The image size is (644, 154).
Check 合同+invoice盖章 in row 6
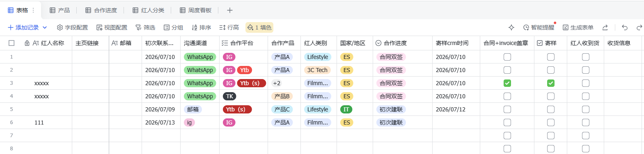tap(507, 122)
